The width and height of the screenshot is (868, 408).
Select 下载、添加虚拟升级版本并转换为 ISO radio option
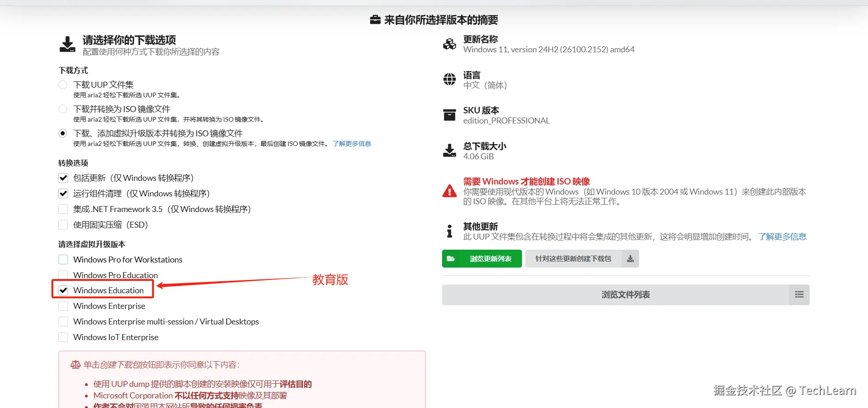click(x=63, y=134)
